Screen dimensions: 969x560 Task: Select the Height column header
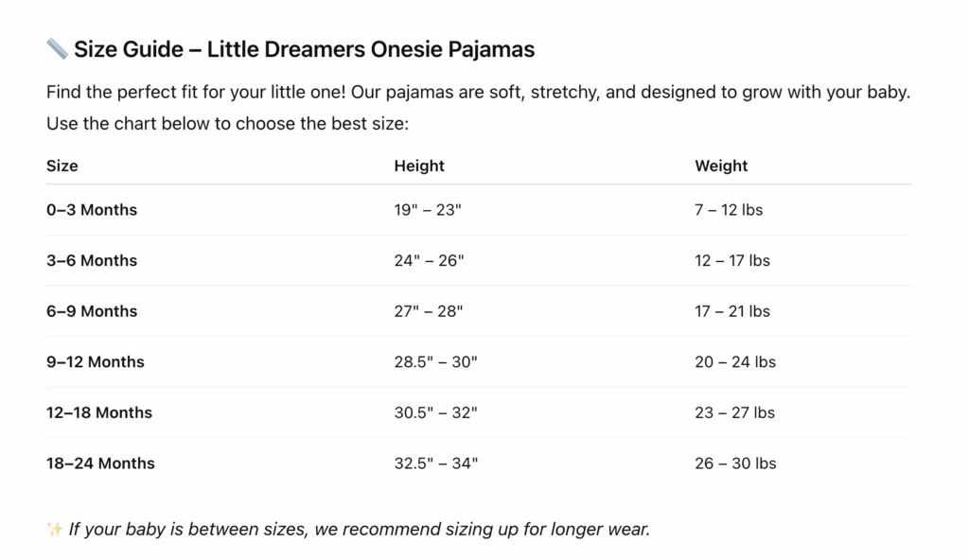tap(419, 166)
